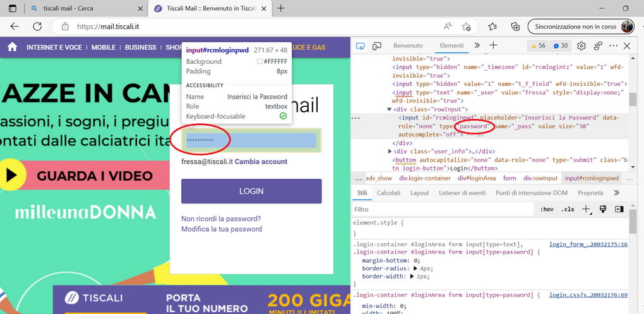
Task: Close the tiscali mail - Cerca tab
Action: tap(140, 8)
